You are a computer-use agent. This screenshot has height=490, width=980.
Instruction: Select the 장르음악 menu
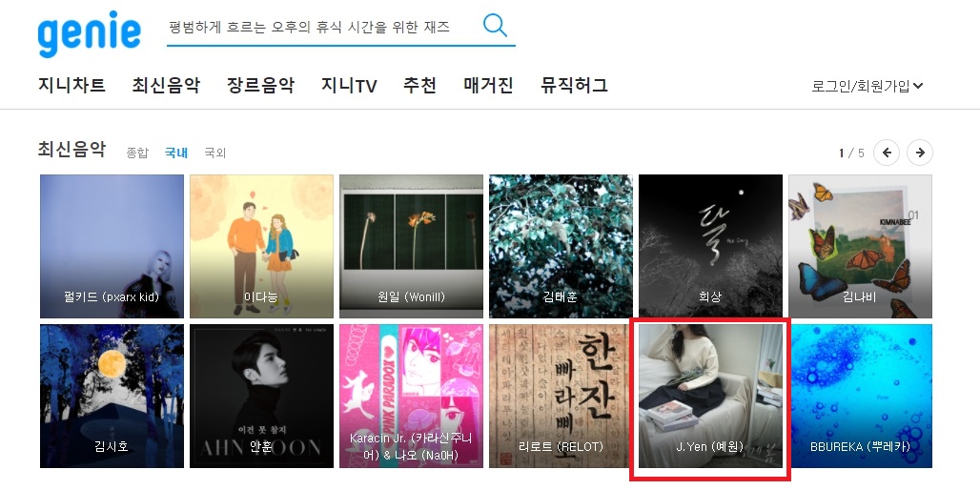(260, 85)
